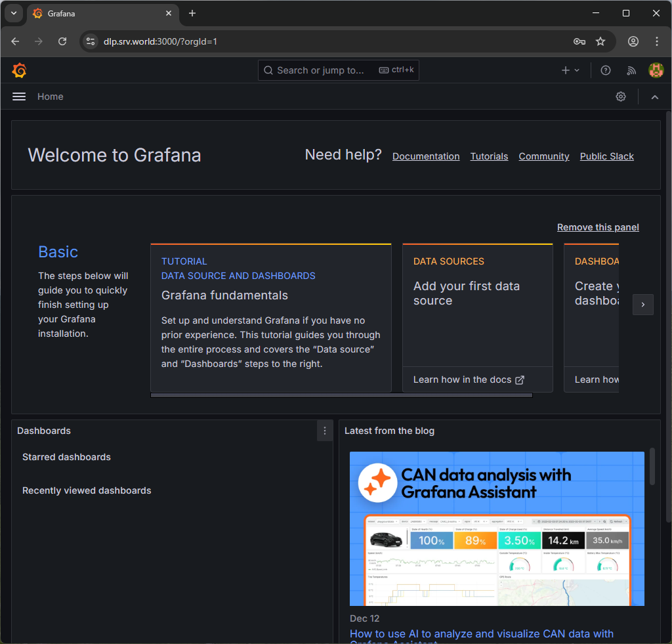Select the Grafana browser tab
Screen dimensions: 672x644
98,13
